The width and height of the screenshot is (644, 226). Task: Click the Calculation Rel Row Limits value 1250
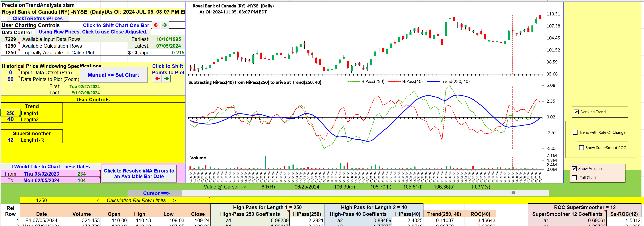pyautogui.click(x=41, y=201)
